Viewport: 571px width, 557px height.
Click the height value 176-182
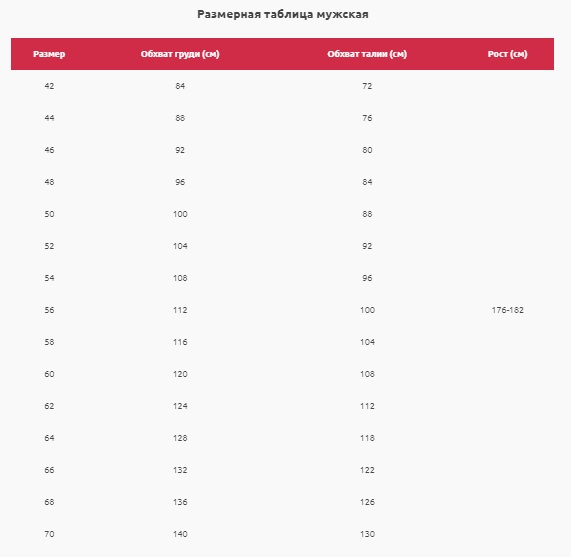(x=507, y=310)
